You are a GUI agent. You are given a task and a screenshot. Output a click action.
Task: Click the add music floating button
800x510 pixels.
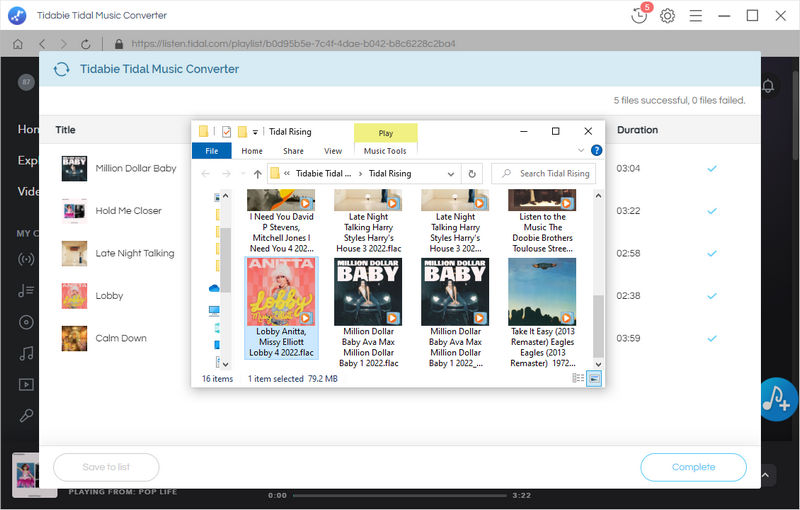tap(778, 400)
